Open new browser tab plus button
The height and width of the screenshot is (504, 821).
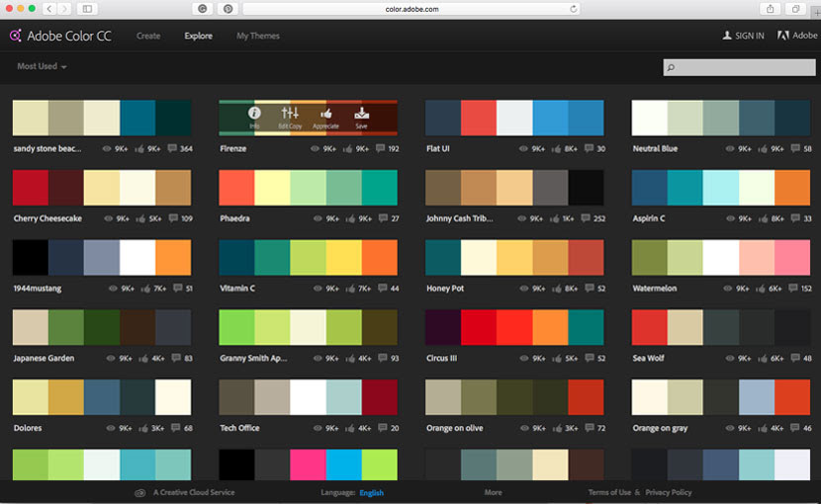pos(816,12)
